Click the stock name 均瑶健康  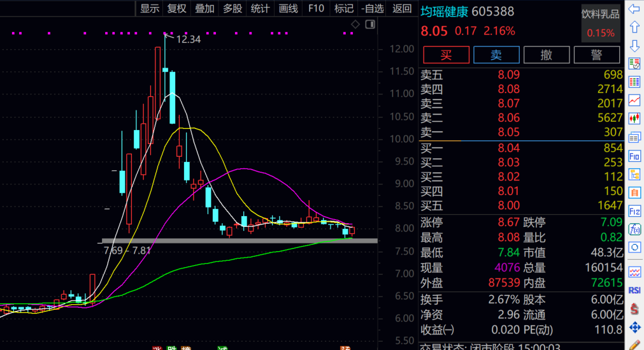click(444, 11)
